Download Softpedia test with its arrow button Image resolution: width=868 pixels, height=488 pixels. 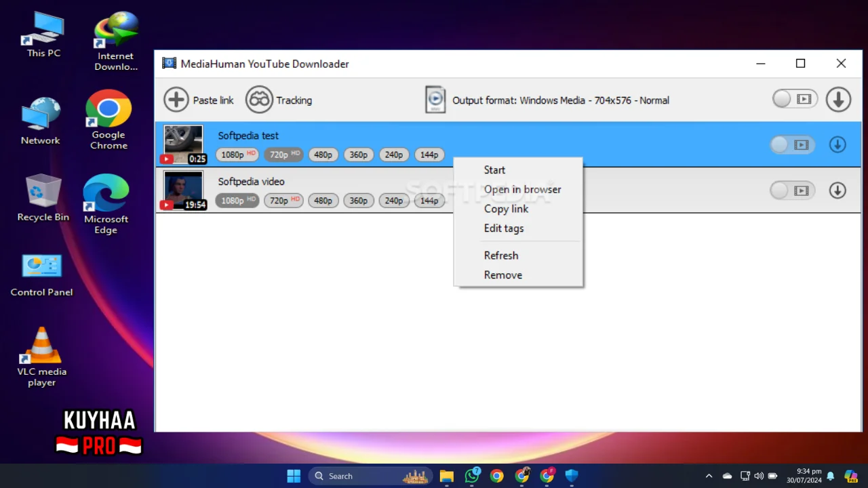837,144
